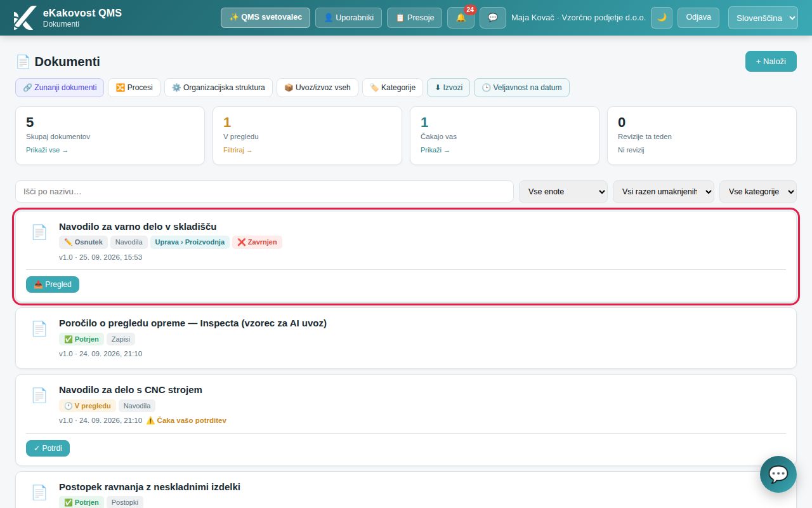Open the floating chat widget bubble
Viewport: 812px width, 508px height.
click(x=778, y=474)
